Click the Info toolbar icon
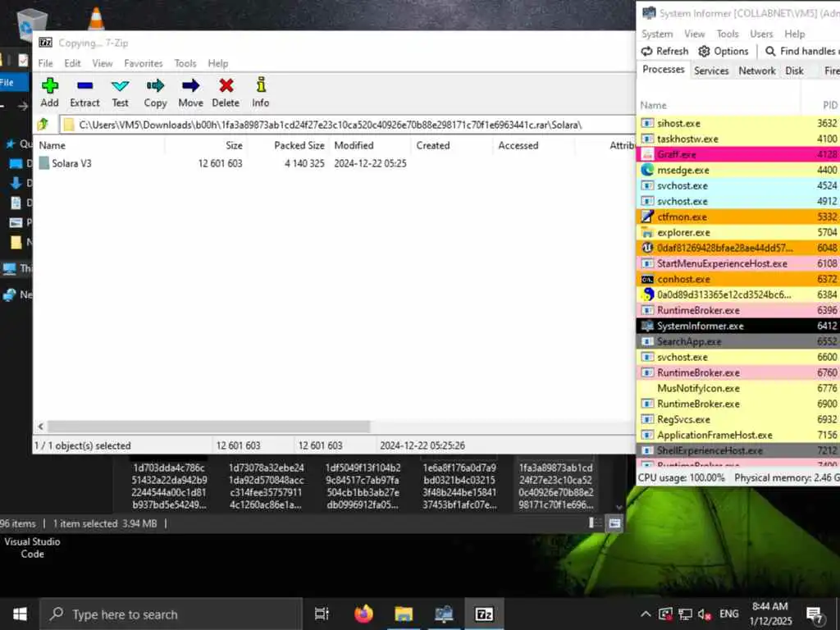Viewport: 840px width, 630px height. [260, 93]
